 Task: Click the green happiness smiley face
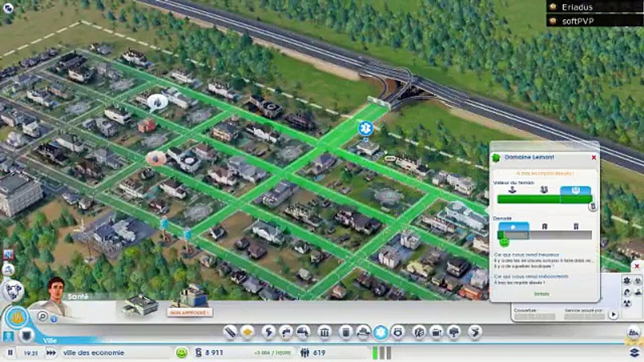tap(182, 353)
